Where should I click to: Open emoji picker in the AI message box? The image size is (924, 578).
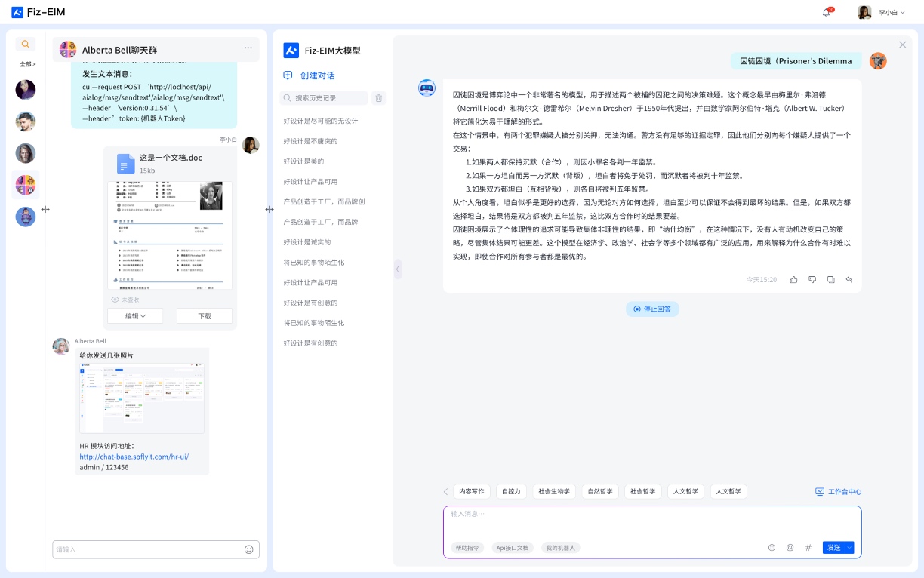[772, 548]
